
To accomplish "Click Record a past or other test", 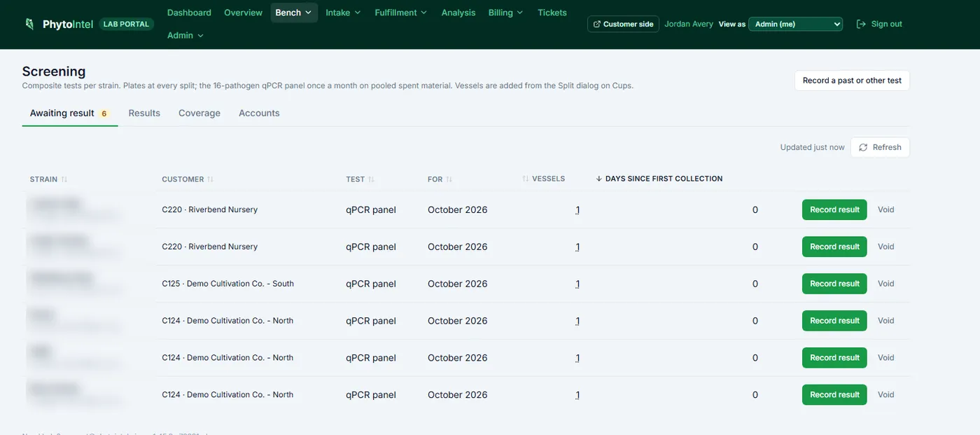I will 852,81.
